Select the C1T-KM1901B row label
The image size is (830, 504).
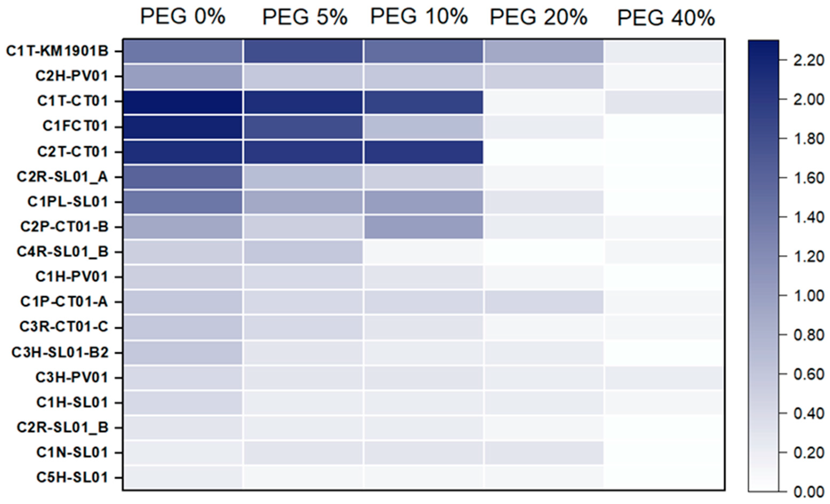tap(57, 51)
